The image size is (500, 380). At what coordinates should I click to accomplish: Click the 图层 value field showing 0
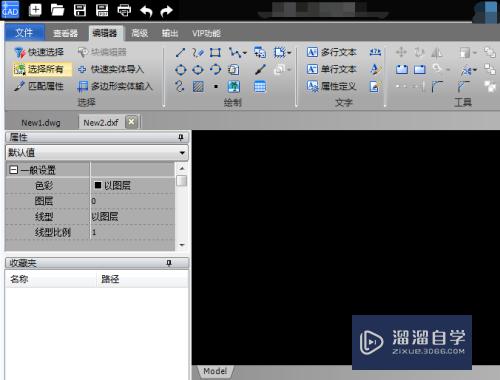132,201
